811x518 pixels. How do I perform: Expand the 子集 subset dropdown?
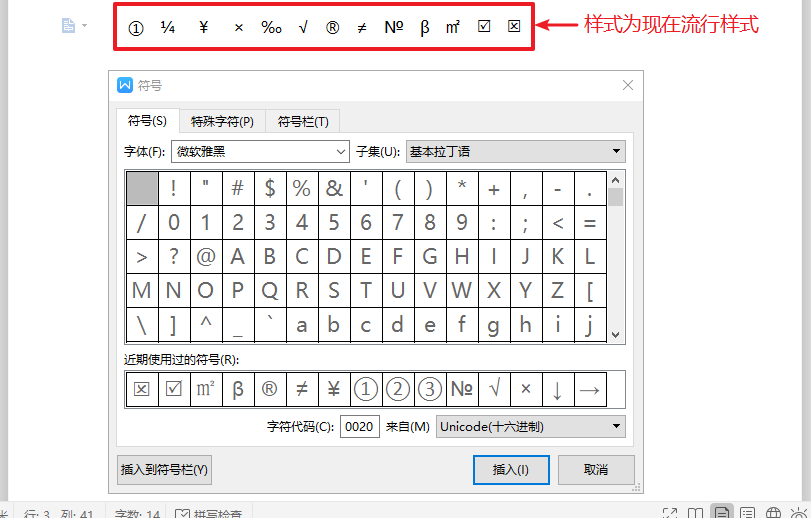click(x=515, y=152)
